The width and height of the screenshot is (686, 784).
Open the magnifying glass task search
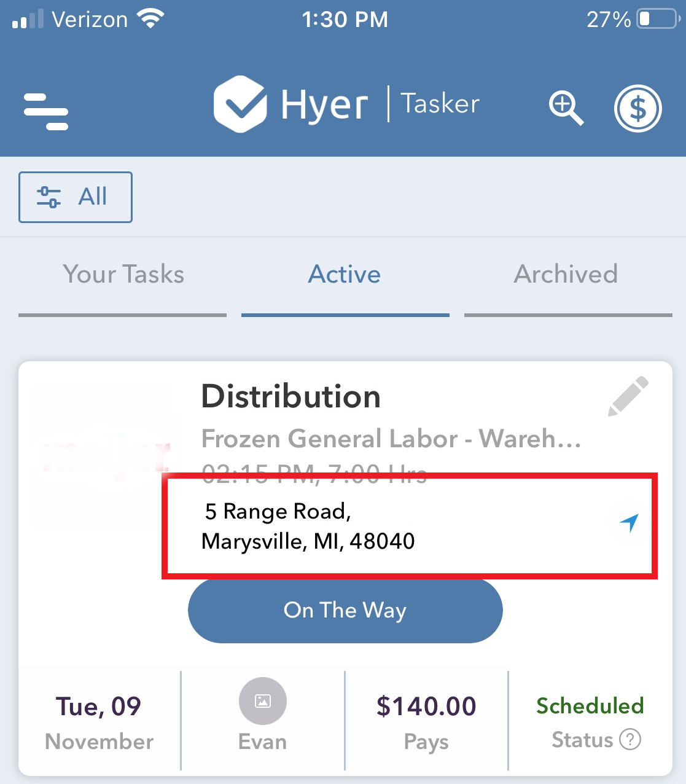point(566,108)
